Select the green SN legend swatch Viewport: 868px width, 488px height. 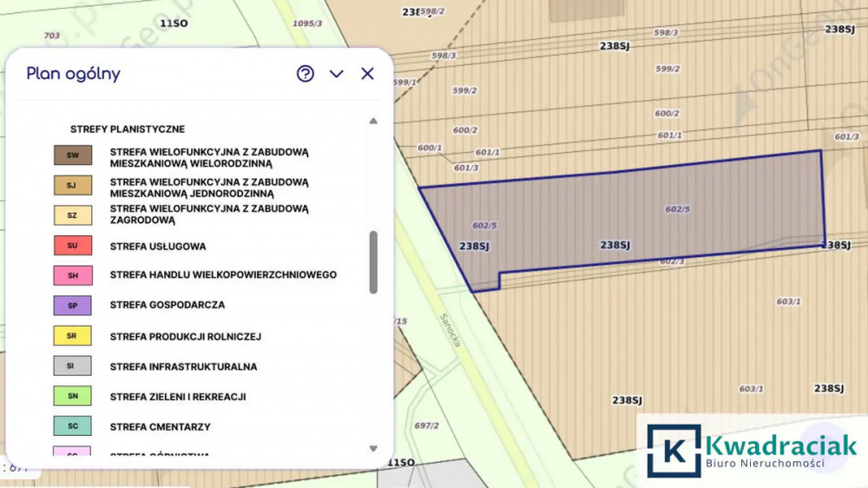point(73,397)
